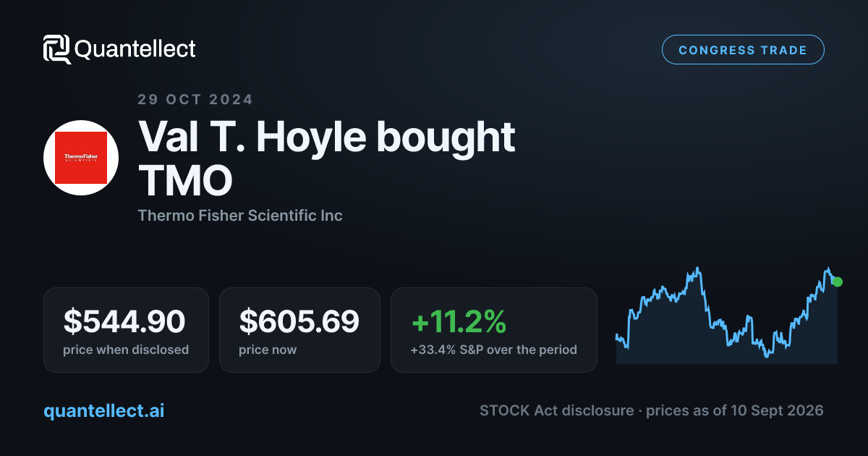Open the Congress Trade badge
The height and width of the screenshot is (456, 868).
[743, 50]
